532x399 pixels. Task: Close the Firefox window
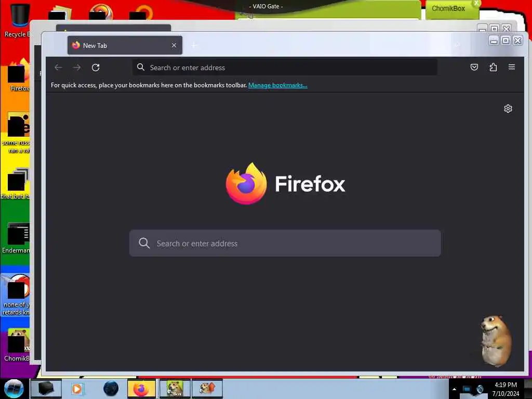(x=517, y=41)
